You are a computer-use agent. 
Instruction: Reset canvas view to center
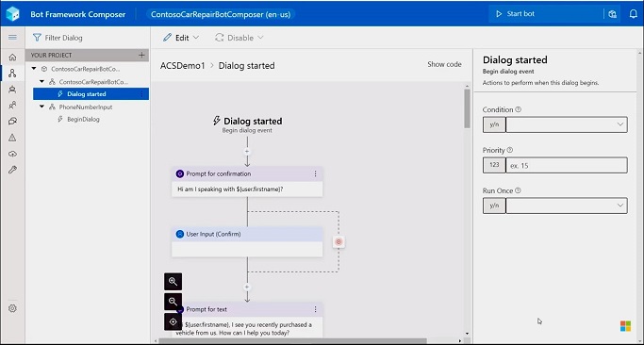[x=173, y=322]
